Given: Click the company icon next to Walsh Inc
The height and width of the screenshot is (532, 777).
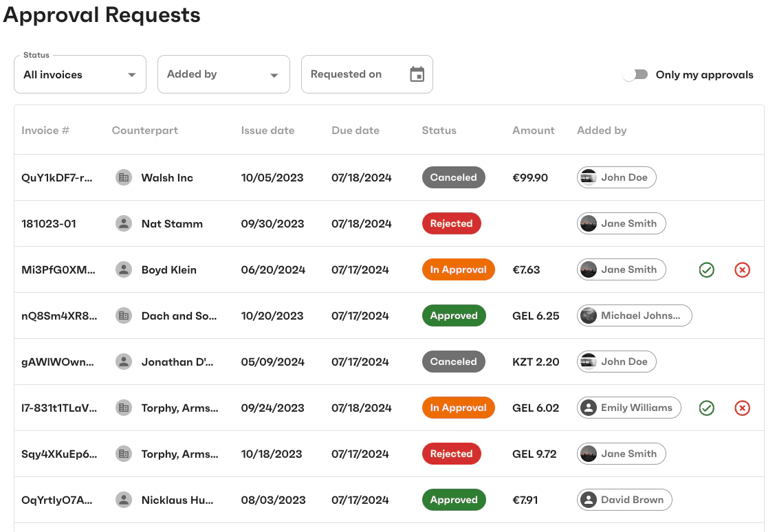Looking at the screenshot, I should click(124, 177).
